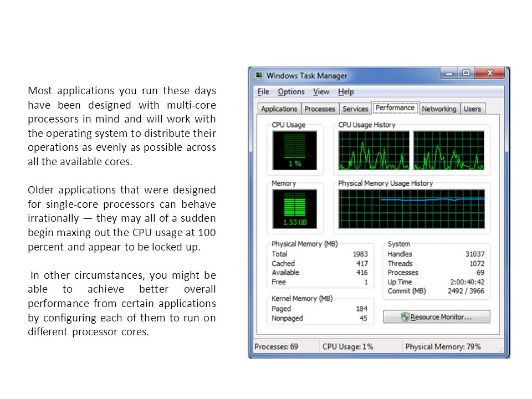Click the Available memory value 416
This screenshot has height=399, width=532.
tap(362, 273)
